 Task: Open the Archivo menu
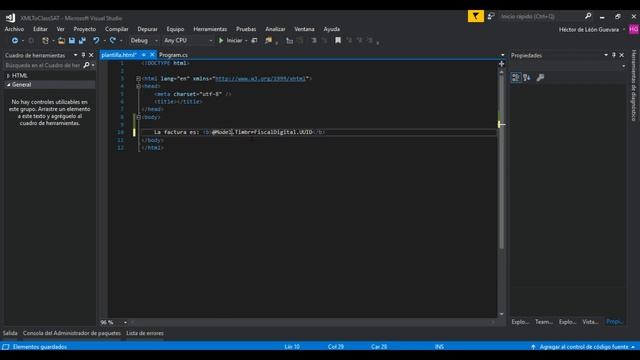click(14, 29)
